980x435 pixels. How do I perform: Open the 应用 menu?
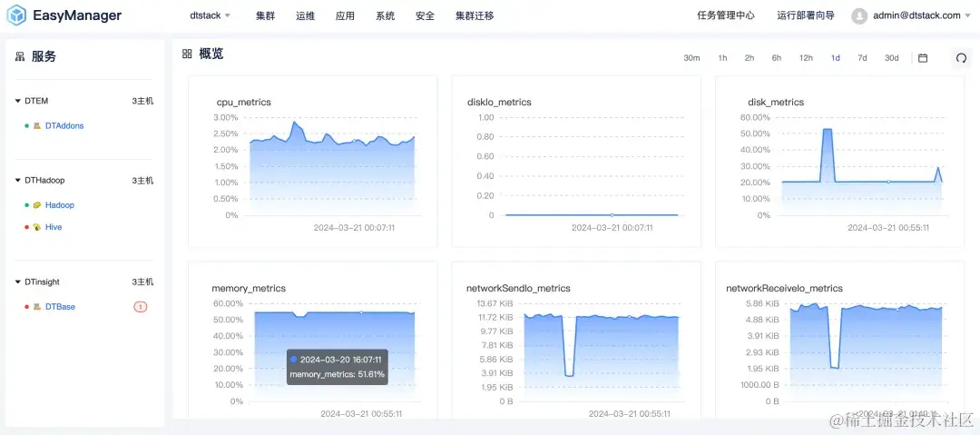point(345,15)
